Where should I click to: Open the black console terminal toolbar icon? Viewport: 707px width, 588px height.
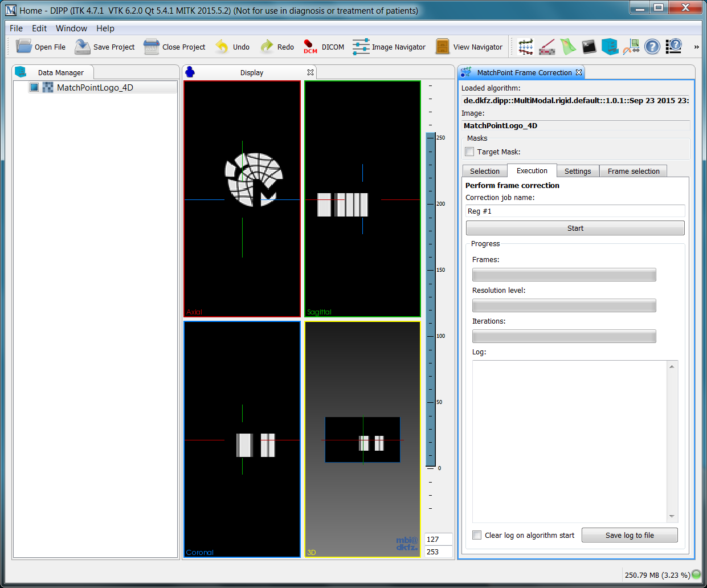589,47
